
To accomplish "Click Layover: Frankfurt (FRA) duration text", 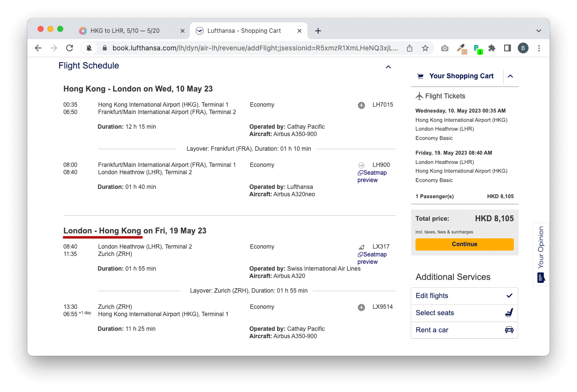I will coord(249,149).
